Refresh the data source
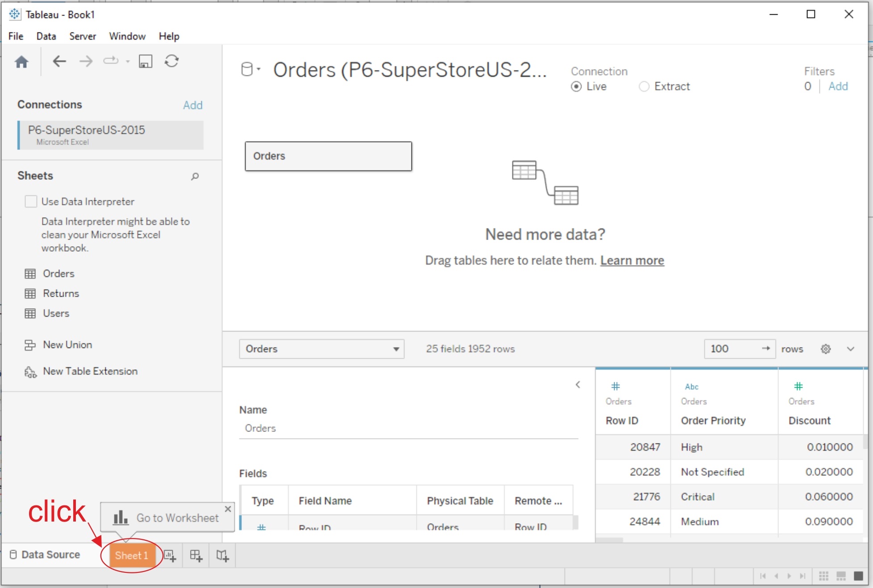Screen dimensions: 873x588 coord(172,61)
